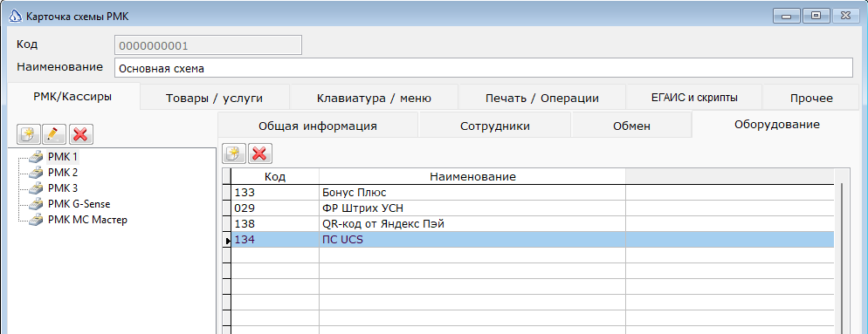
Task: Minimize the Карточка схемы РМК window
Action: point(786,16)
